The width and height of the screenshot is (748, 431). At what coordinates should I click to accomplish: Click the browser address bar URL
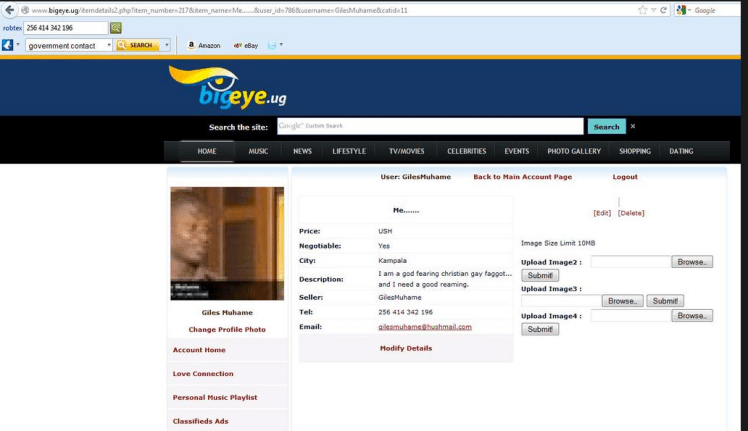(x=219, y=10)
